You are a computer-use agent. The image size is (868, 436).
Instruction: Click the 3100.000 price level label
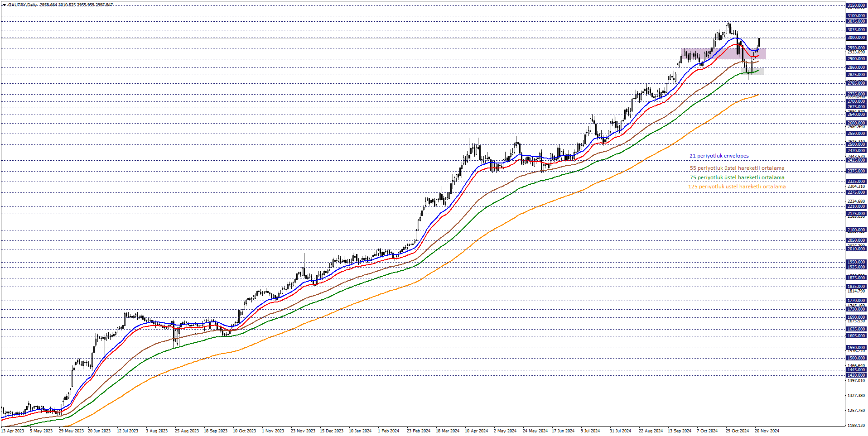coord(856,16)
